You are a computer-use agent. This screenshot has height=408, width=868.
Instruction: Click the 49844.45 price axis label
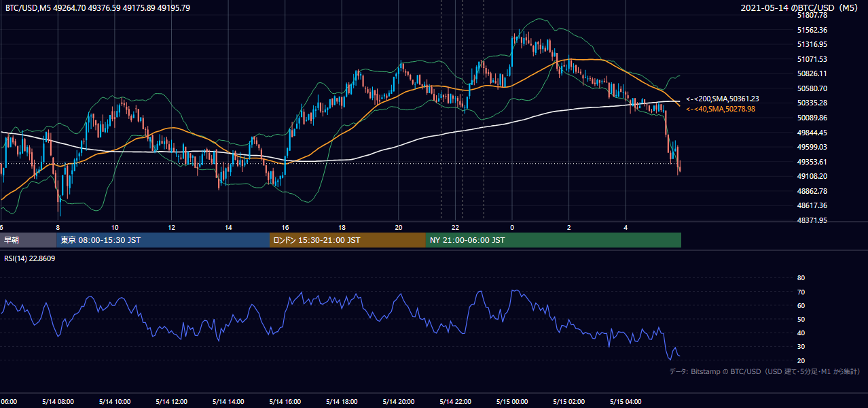click(x=812, y=133)
